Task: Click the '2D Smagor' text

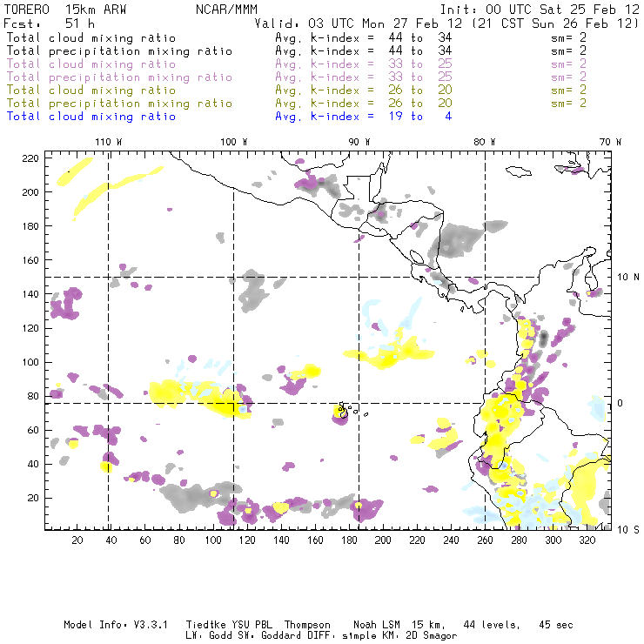Action: (x=432, y=635)
